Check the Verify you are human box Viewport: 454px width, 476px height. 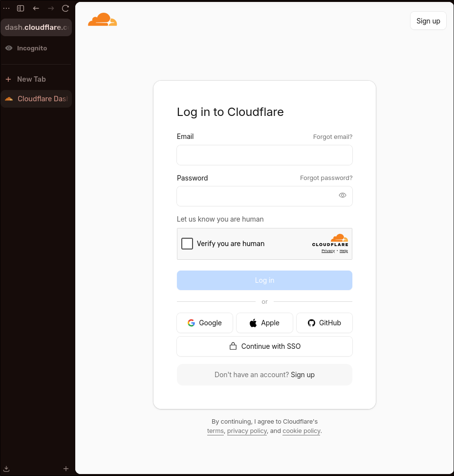click(187, 244)
